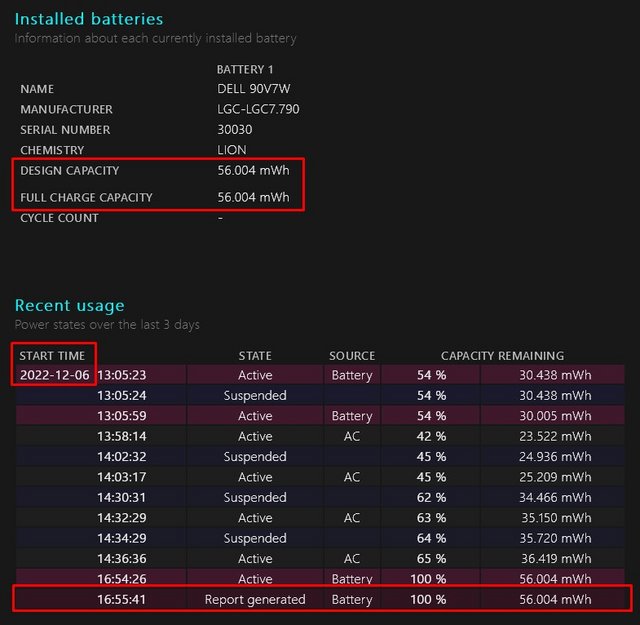The width and height of the screenshot is (640, 625).
Task: Select the '65 %' value
Action: 431,558
